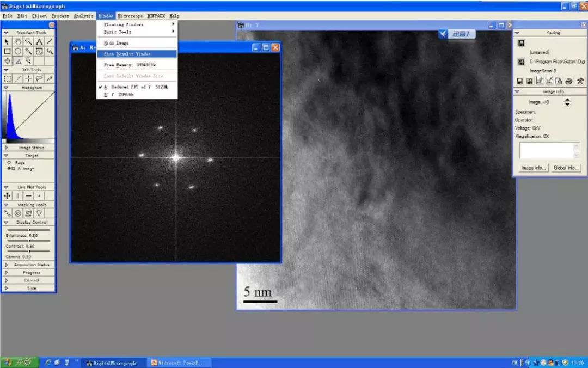Choose the text annotation tool

point(39,41)
